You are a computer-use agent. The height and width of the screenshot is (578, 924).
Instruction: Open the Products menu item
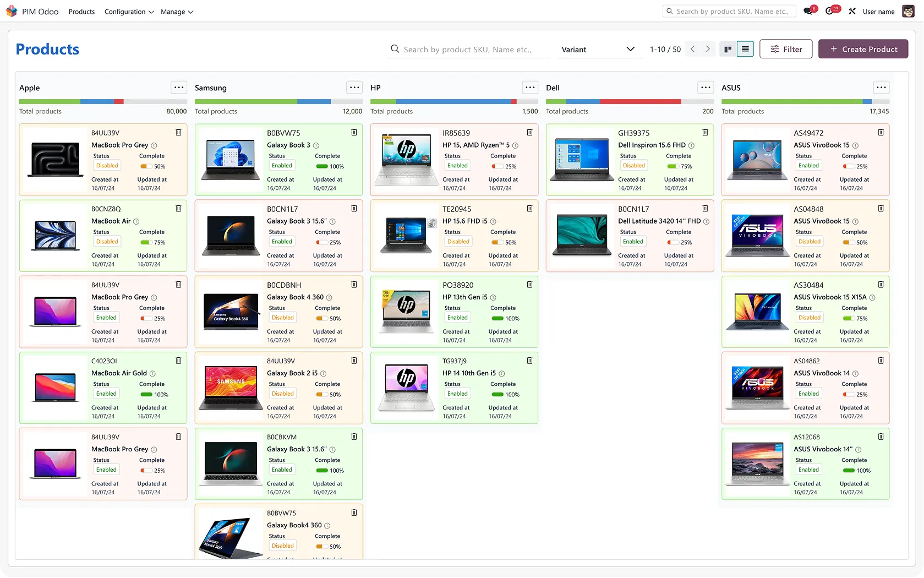(81, 12)
